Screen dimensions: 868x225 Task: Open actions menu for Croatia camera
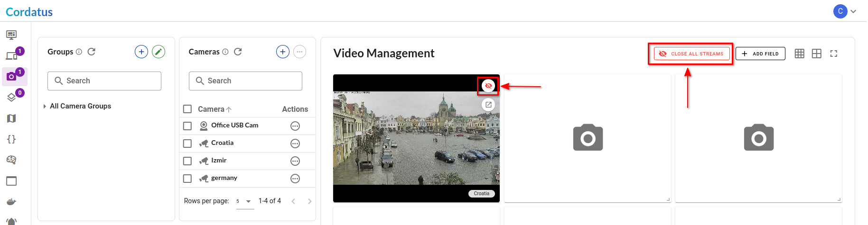[295, 144]
